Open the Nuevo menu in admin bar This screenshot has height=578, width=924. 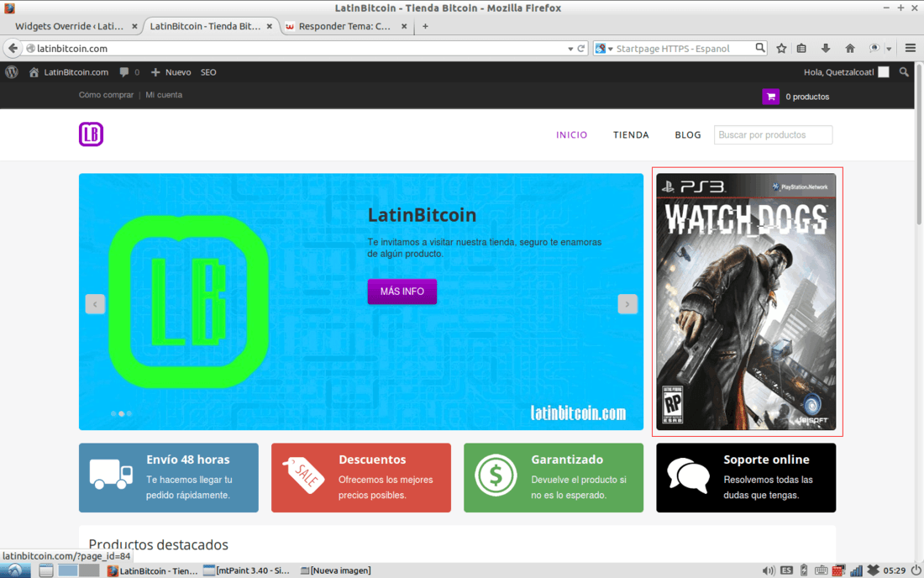coord(171,72)
